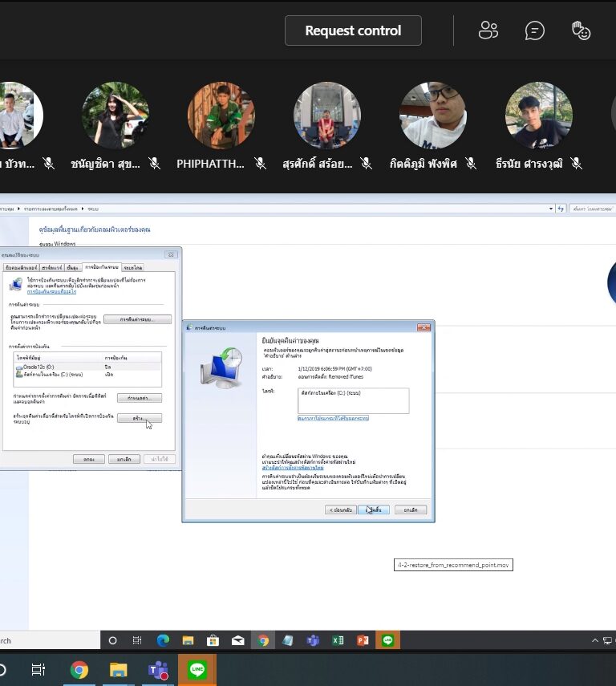Image resolution: width=616 pixels, height=686 pixels.
Task: Click the System Restore title bar icon
Action: click(189, 327)
